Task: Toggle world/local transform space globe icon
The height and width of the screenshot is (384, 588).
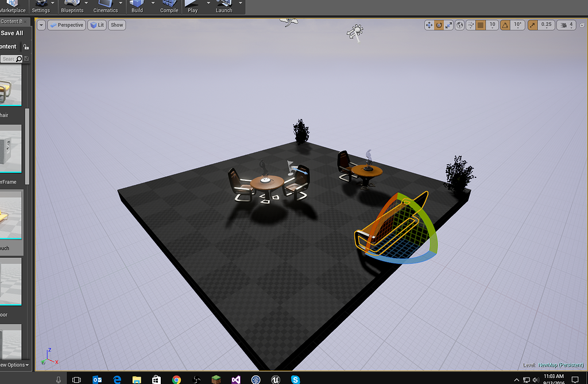Action: (x=459, y=25)
